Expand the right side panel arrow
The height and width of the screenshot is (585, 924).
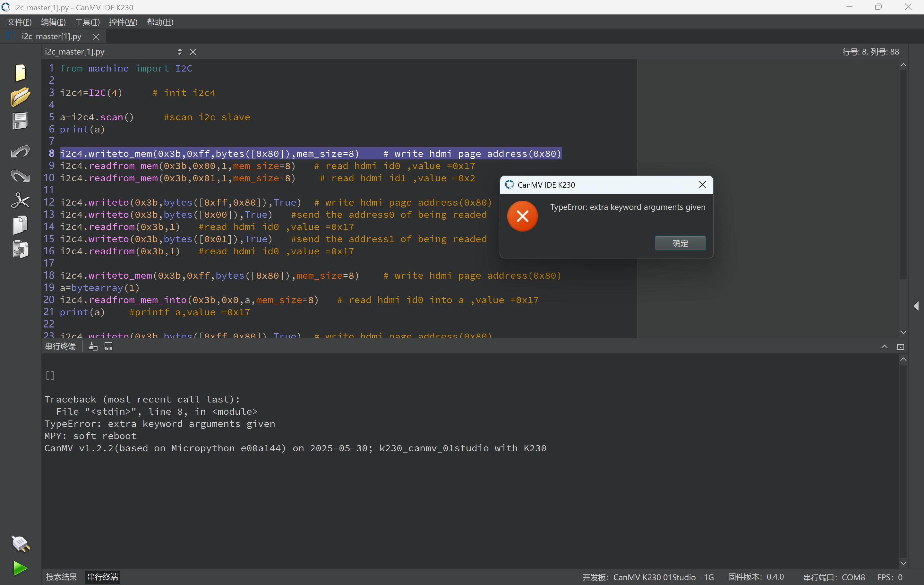tap(916, 306)
